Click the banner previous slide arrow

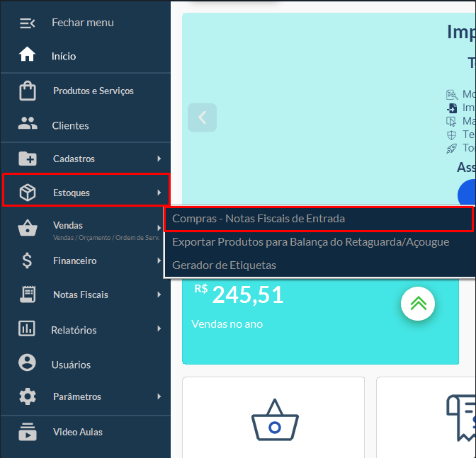click(x=203, y=118)
